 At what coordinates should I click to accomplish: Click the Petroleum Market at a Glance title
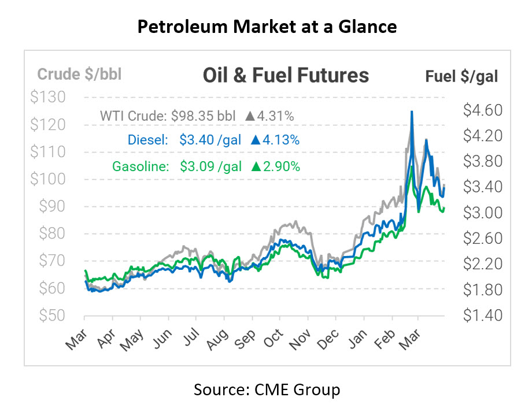tap(267, 26)
